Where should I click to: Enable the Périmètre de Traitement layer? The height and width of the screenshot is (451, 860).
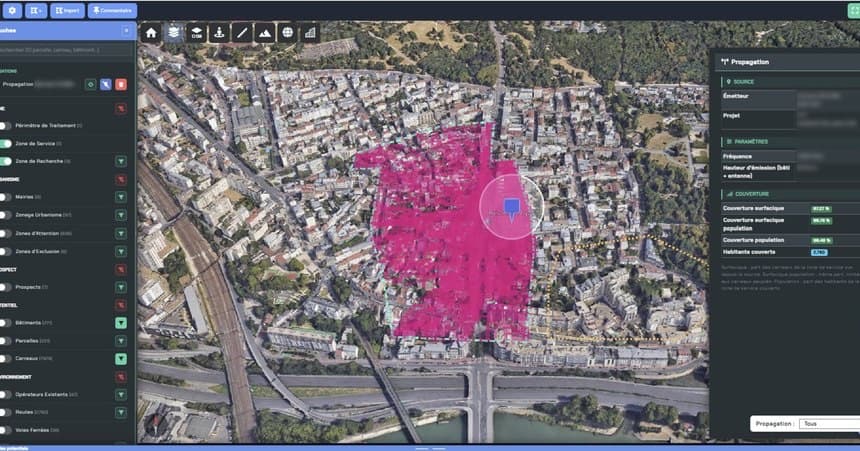coord(5,126)
